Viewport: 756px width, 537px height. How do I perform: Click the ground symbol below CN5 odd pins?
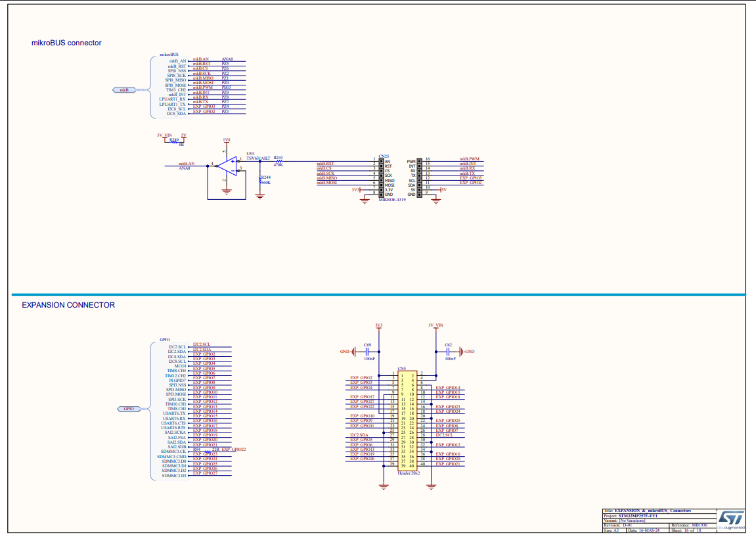(384, 486)
